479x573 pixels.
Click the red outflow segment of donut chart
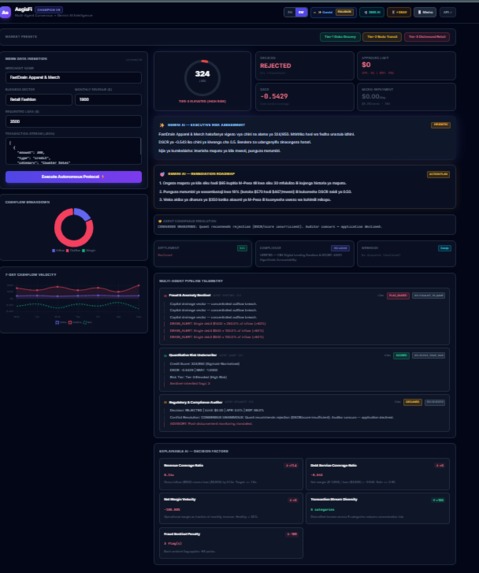click(60, 238)
